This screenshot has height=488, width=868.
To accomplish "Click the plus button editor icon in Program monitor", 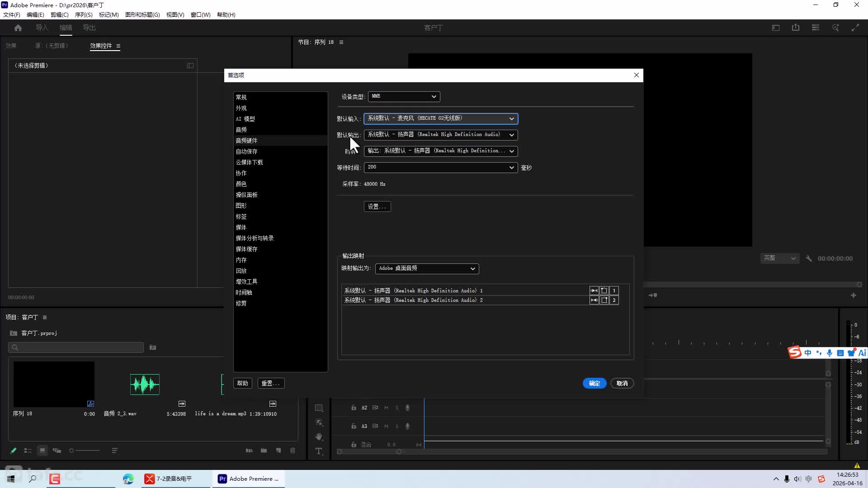I will coord(854,296).
